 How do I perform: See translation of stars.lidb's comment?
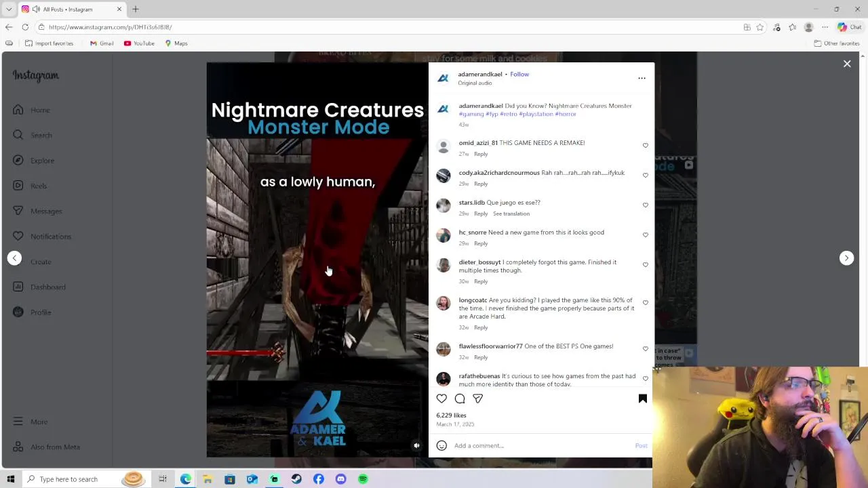click(511, 213)
